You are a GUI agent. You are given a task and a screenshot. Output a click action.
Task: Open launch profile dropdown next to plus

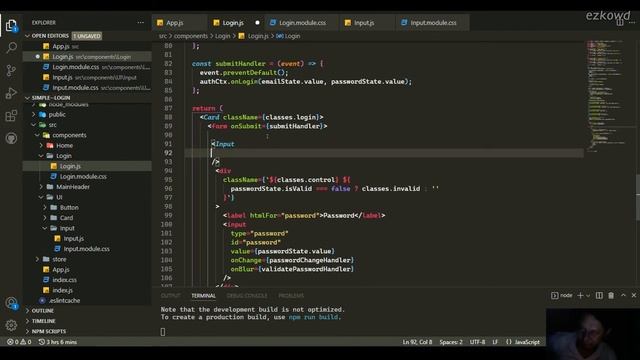tap(588, 296)
